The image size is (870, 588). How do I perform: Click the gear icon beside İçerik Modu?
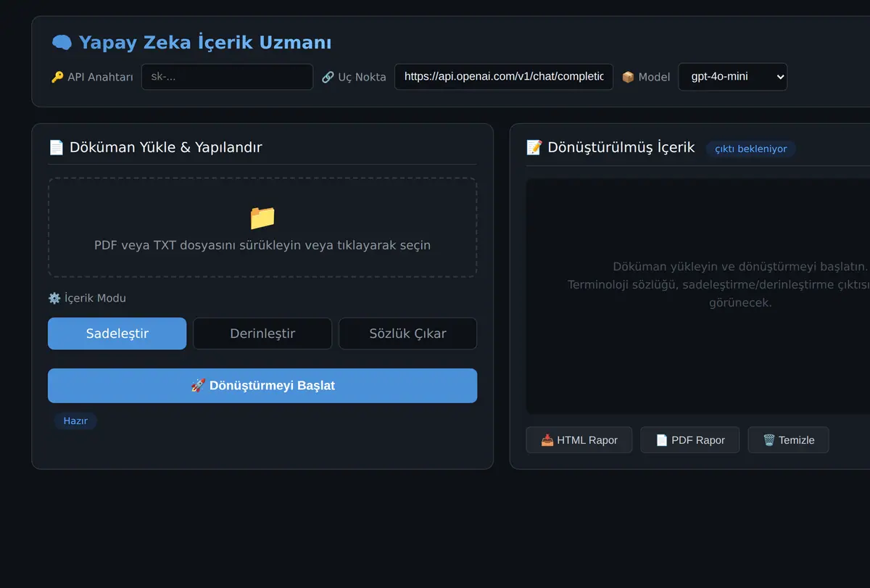tap(54, 298)
